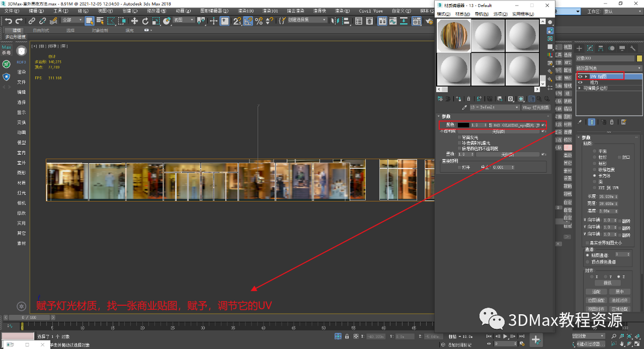Screen dimensions: 644x349
Task: Open the 修改器 menu in main menu bar
Action: (153, 11)
